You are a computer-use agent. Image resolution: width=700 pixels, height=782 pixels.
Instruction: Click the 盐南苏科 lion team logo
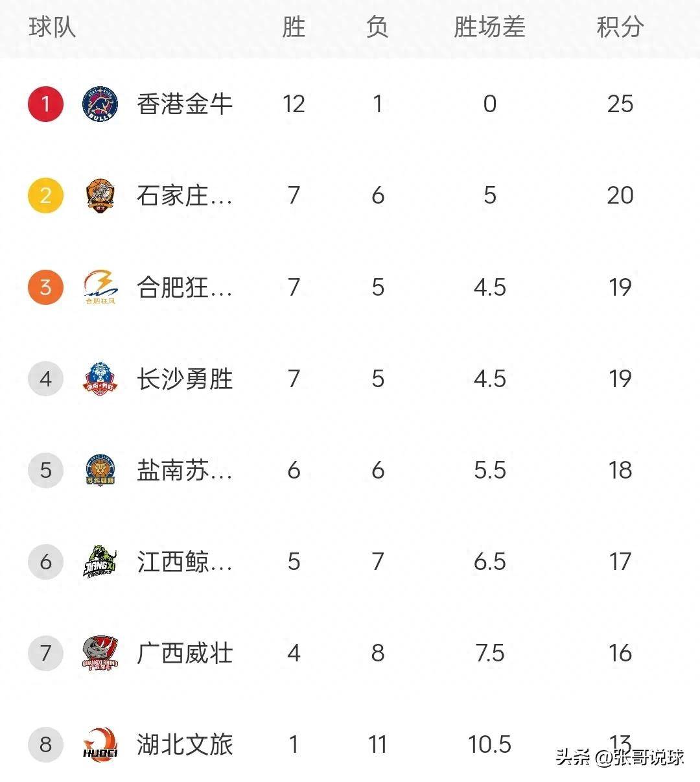[100, 470]
